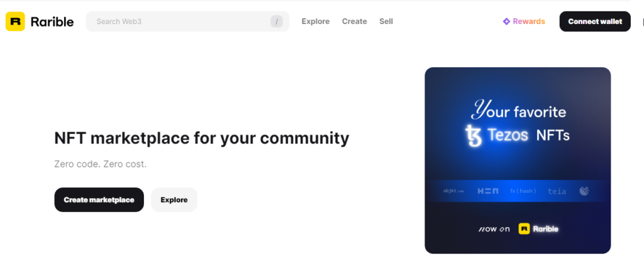Open the Explore menu in navigation
This screenshot has width=644, height=265.
pos(316,21)
